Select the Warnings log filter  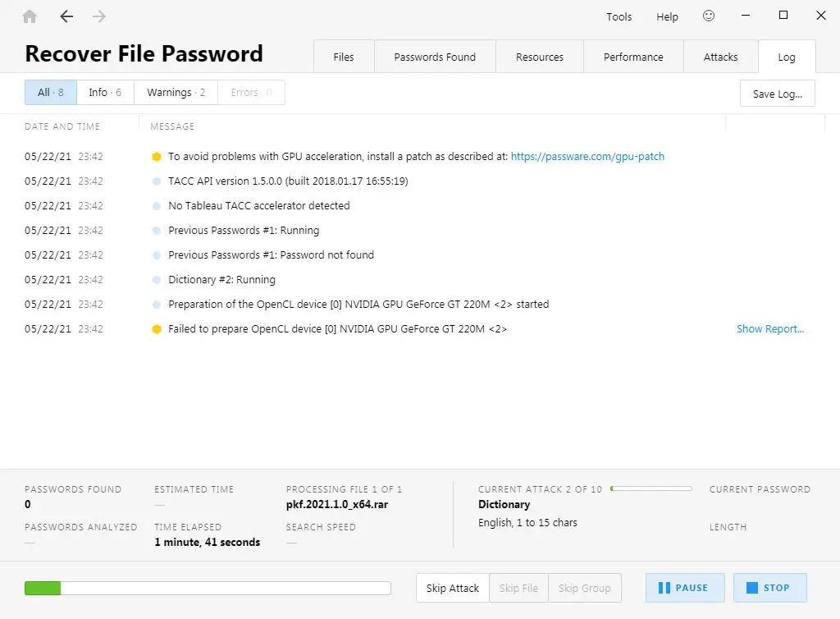tap(175, 92)
